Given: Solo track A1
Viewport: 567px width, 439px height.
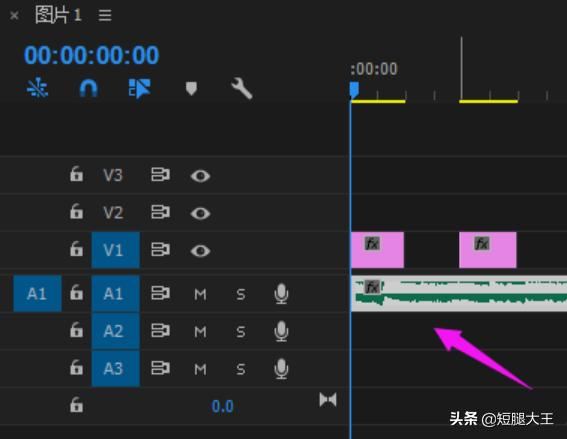Looking at the screenshot, I should click(241, 294).
